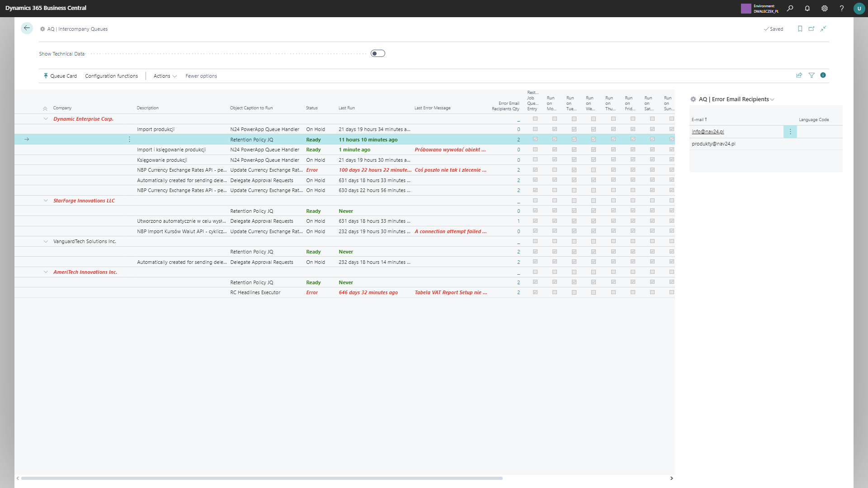Collapse StarForge Innovations LLC group
The image size is (868, 488).
click(x=46, y=201)
